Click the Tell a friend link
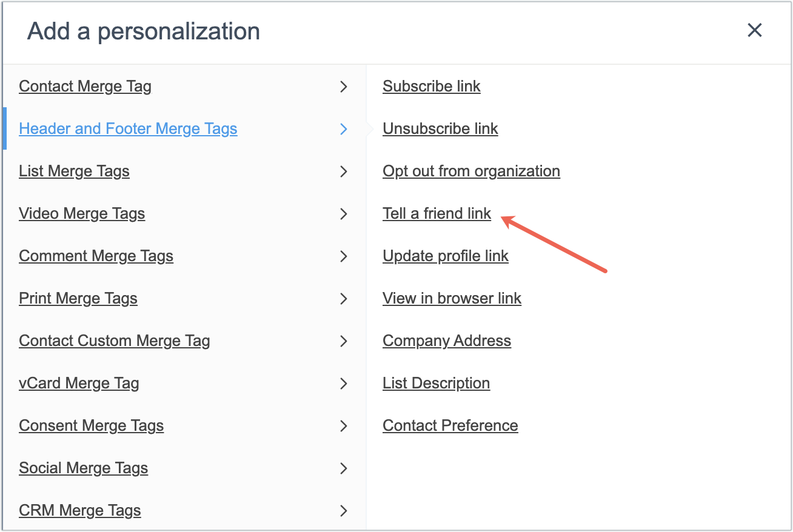Image resolution: width=793 pixels, height=532 pixels. [437, 214]
